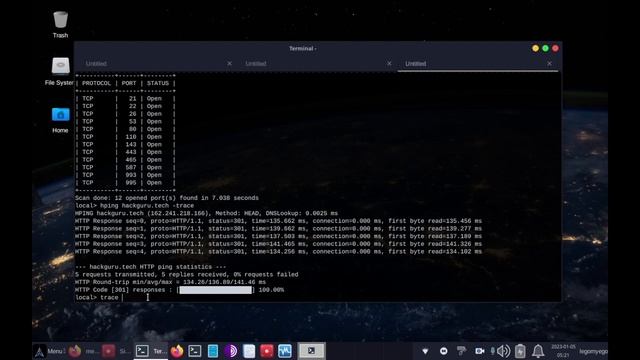Launch the terminal emulator icon right of Firefox

click(195, 351)
